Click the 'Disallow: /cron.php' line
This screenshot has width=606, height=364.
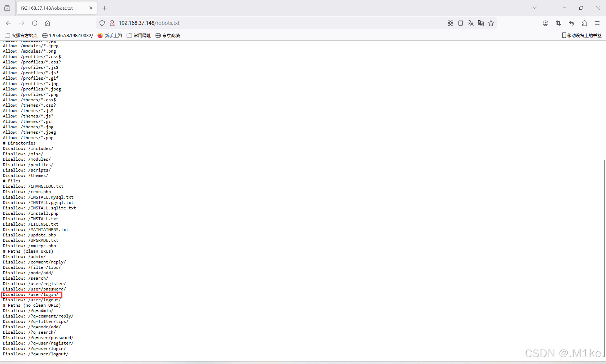(27, 192)
